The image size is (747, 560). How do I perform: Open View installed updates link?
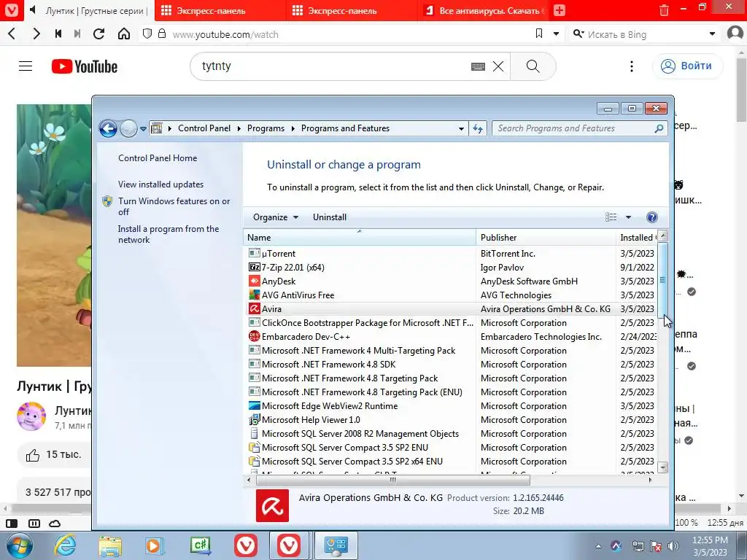(160, 184)
